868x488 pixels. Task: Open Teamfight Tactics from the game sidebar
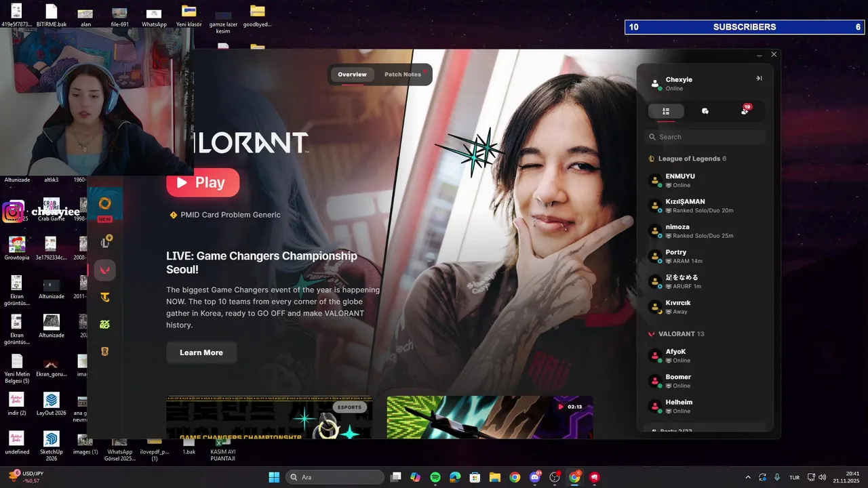point(104,297)
